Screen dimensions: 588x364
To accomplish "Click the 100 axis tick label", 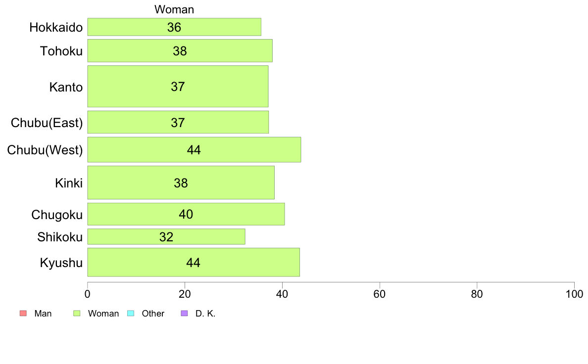I will pos(575,294).
